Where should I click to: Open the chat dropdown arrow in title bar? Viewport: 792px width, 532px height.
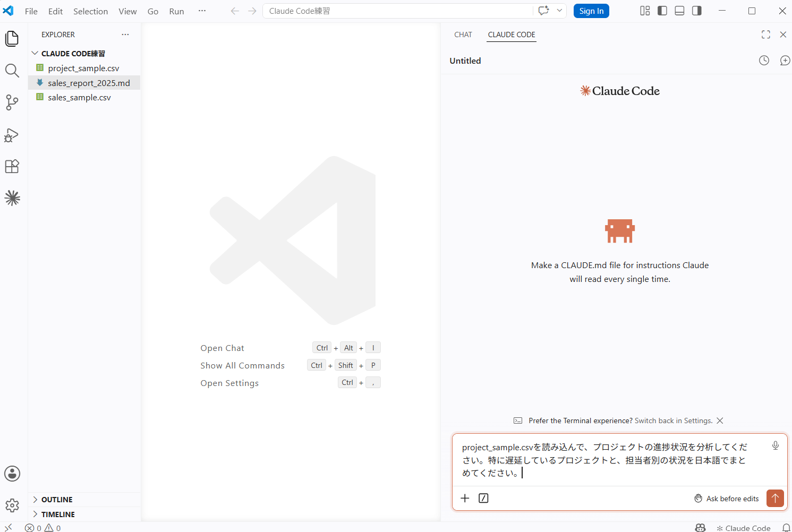pos(559,11)
